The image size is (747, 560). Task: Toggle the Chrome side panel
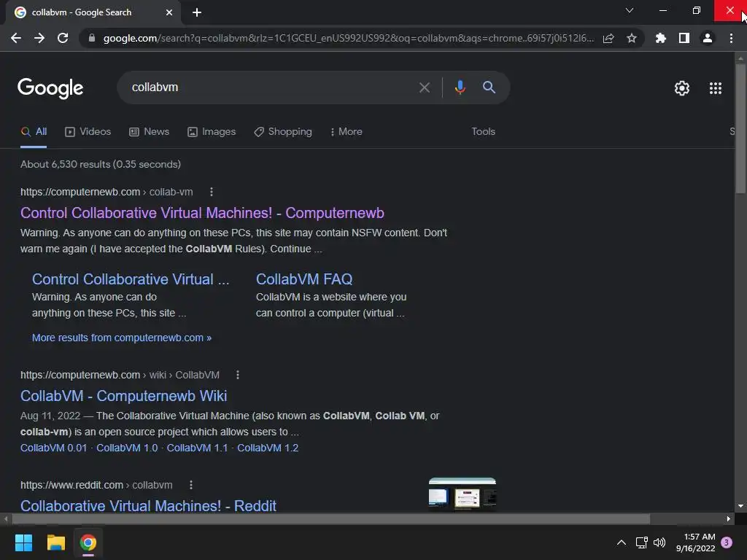[684, 38]
